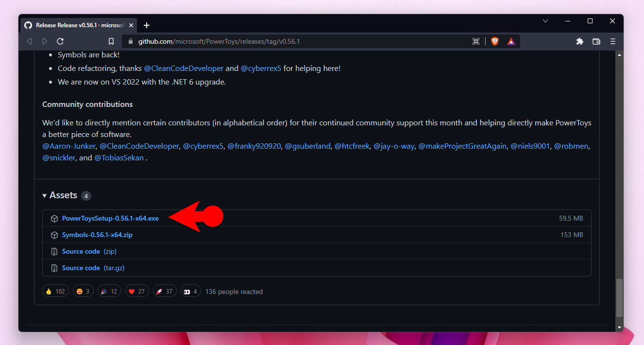Viewport: 644px width, 345px height.
Task: Open @robmen contributor profile
Action: pos(572,146)
